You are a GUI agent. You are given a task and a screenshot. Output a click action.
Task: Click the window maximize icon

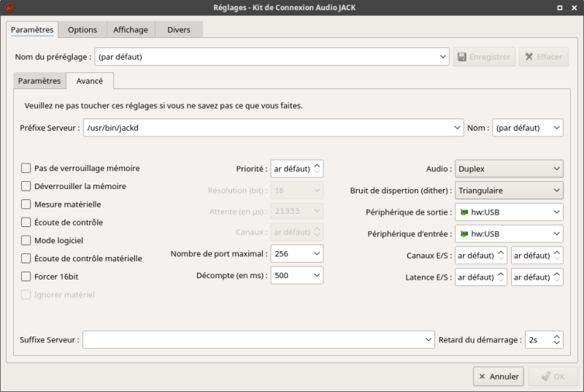pyautogui.click(x=560, y=7)
